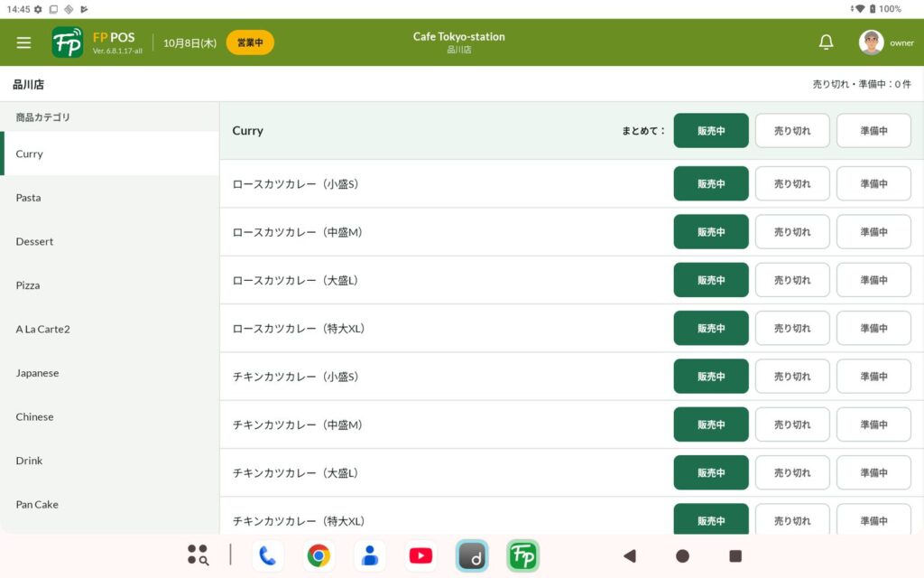Tap the FP POS logo icon
Image resolution: width=924 pixels, height=578 pixels.
pyautogui.click(x=67, y=42)
